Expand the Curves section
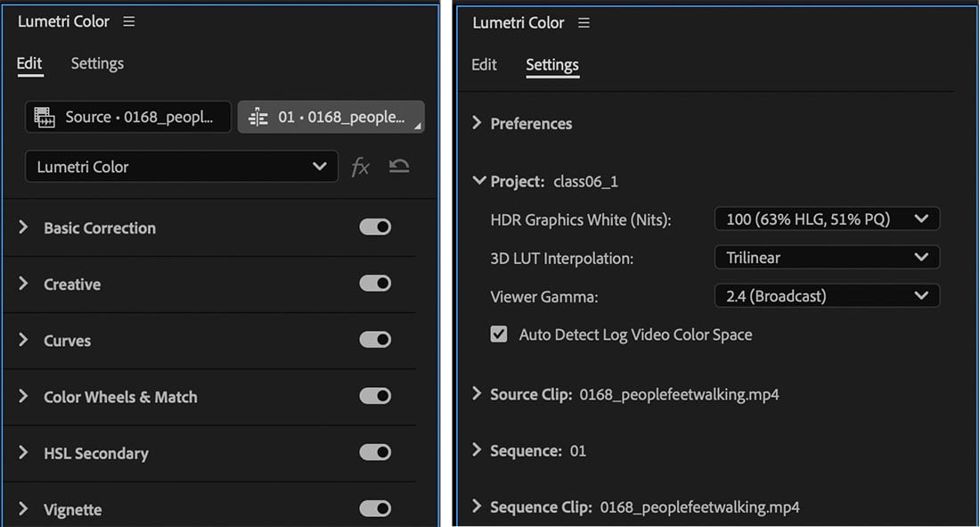The width and height of the screenshot is (980, 527). pos(23,339)
